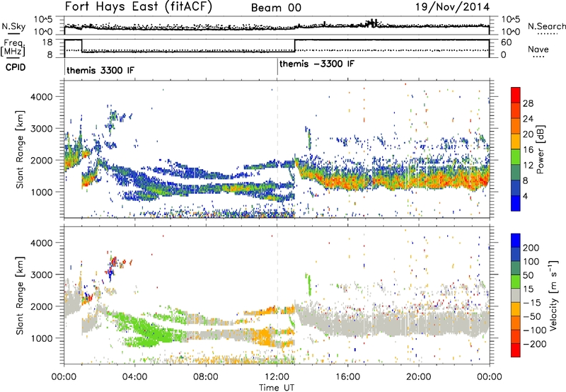Click the 'Freq. [MHz]' axis label

(13, 47)
